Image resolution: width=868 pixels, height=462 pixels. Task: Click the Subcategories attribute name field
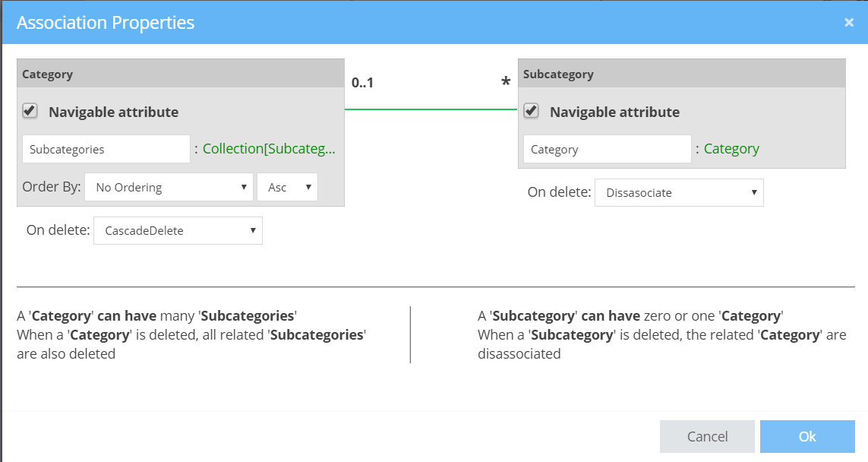[106, 148]
